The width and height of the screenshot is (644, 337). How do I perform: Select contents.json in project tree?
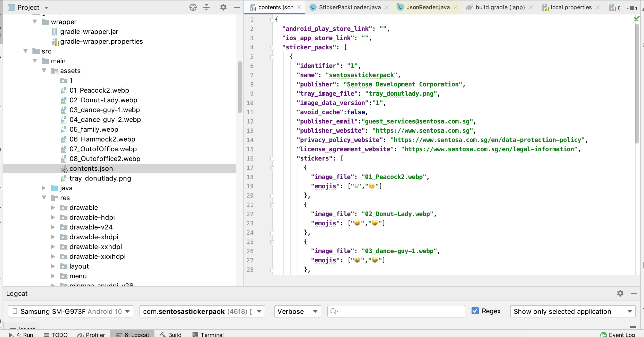click(91, 168)
